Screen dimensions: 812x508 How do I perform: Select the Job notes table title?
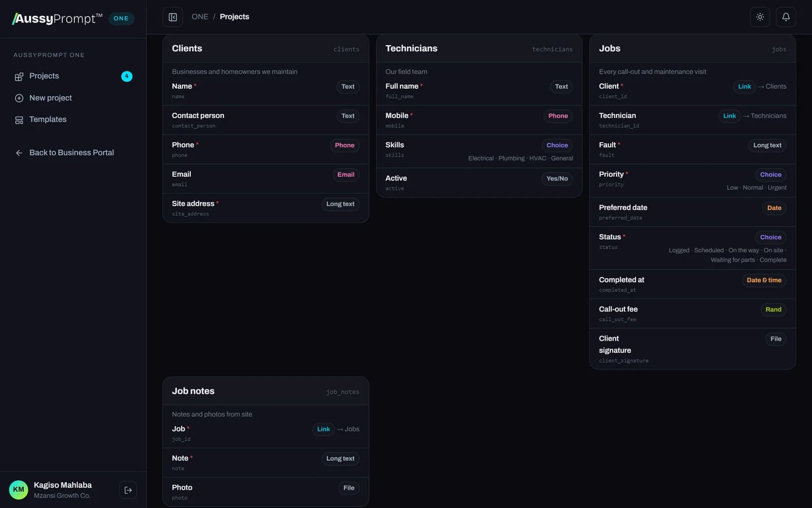pyautogui.click(x=193, y=391)
